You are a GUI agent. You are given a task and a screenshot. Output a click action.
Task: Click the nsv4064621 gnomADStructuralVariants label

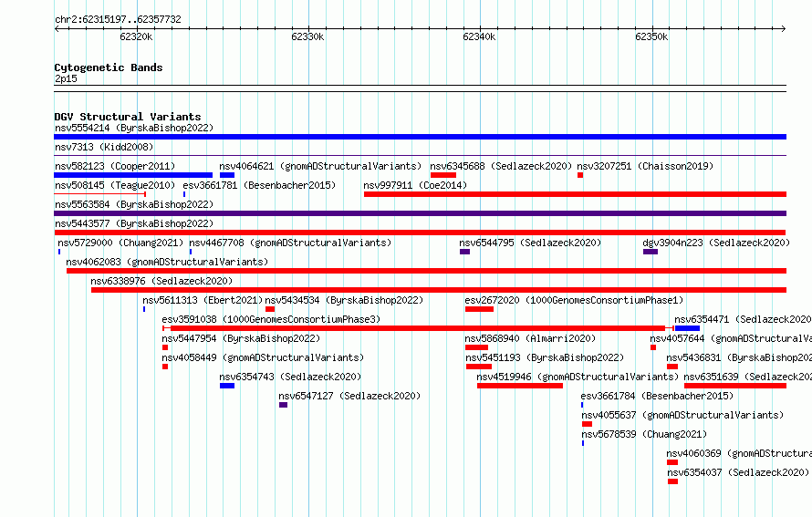pyautogui.click(x=320, y=166)
